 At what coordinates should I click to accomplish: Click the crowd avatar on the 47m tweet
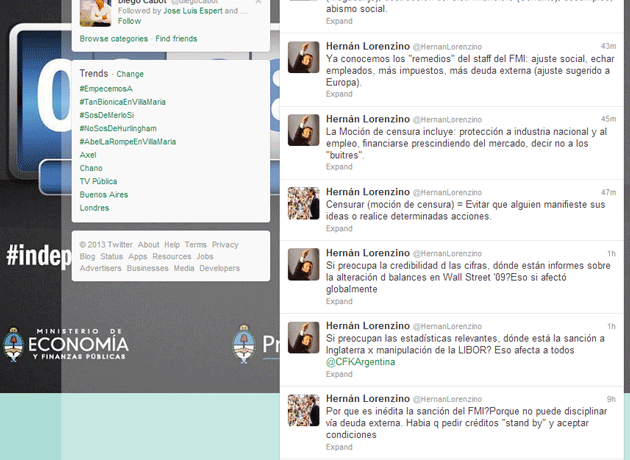coord(303,203)
